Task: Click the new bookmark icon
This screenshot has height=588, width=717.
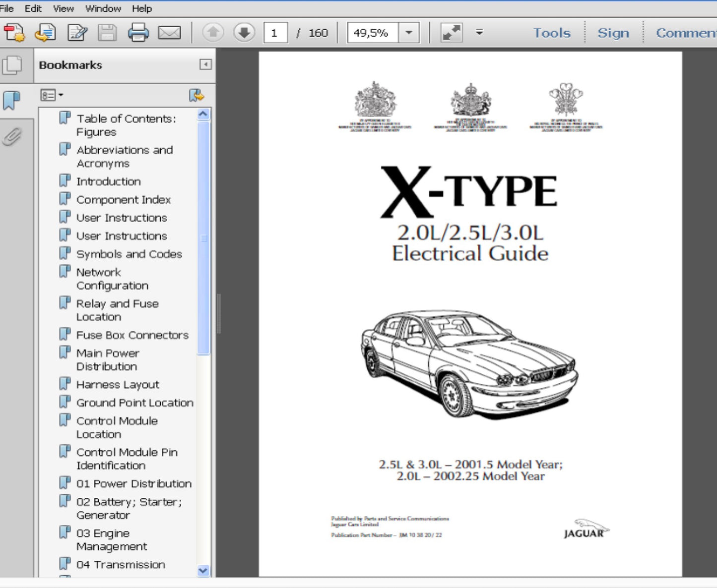Action: pos(196,95)
